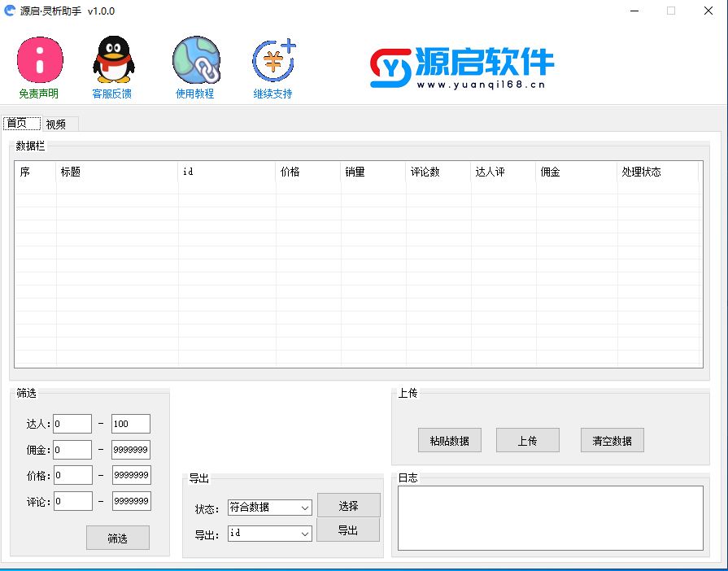Expand the 状态 dropdown showing 符合数据
728x571 pixels.
click(269, 508)
